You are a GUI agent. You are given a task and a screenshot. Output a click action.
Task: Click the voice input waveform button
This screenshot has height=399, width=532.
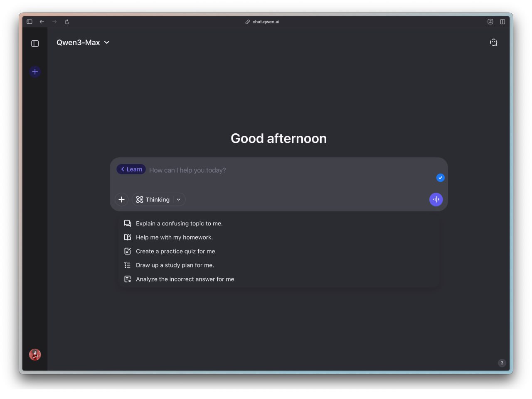[x=436, y=199]
